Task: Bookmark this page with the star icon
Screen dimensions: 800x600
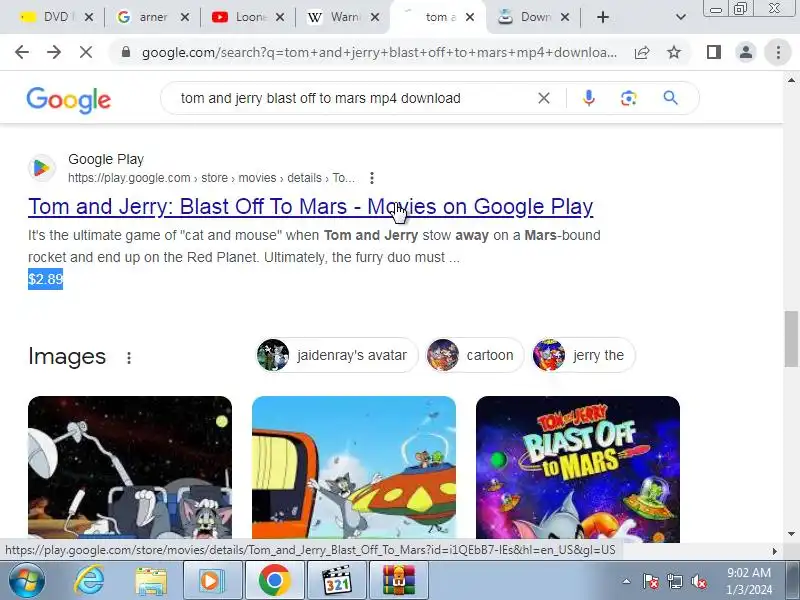Action: coord(674,52)
